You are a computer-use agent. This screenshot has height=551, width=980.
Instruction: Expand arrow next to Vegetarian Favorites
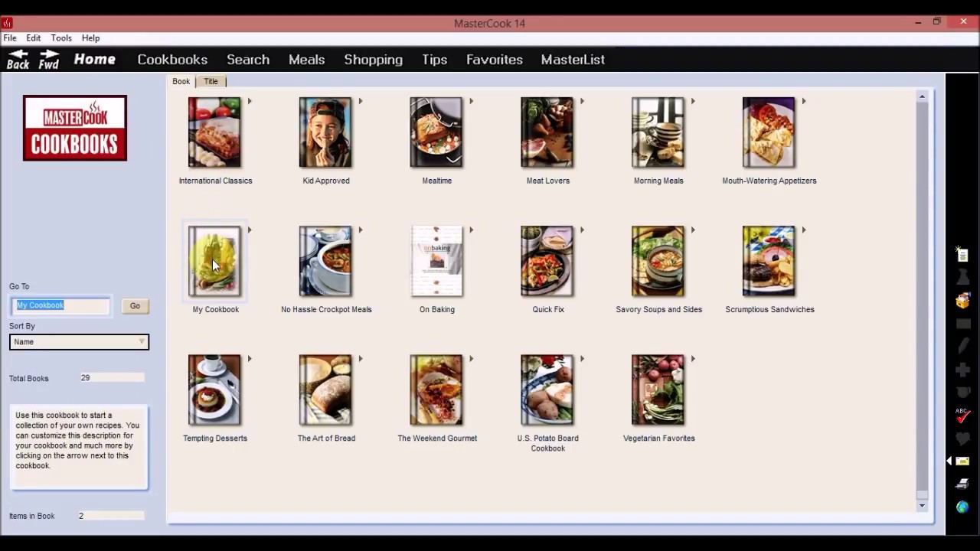pos(694,358)
